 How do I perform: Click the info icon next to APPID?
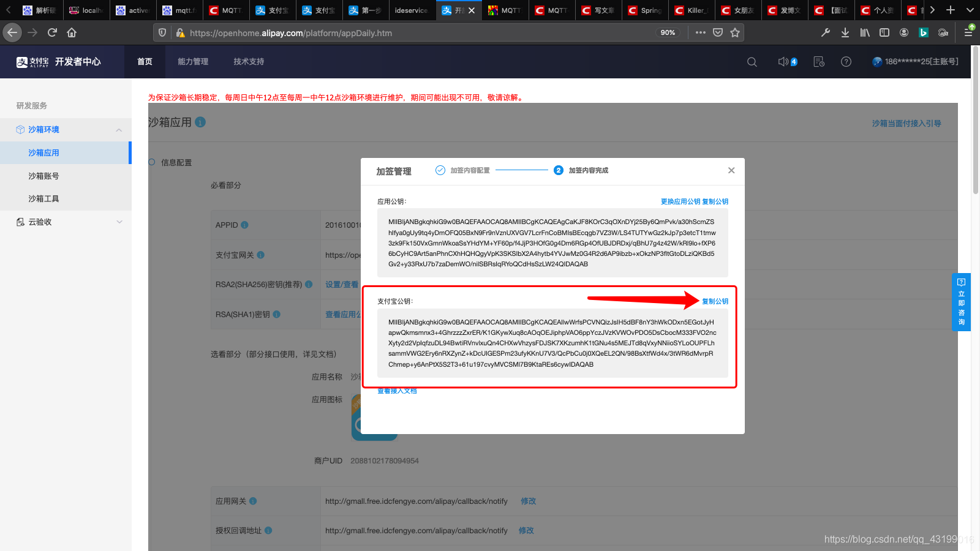[x=245, y=225]
